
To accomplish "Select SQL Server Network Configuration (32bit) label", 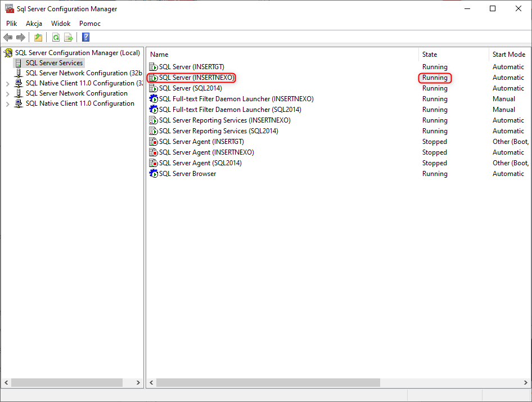I will pyautogui.click(x=84, y=73).
